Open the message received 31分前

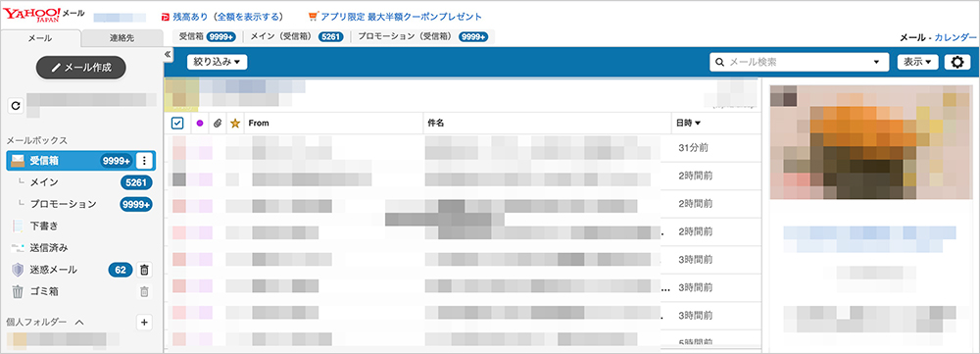pyautogui.click(x=463, y=148)
